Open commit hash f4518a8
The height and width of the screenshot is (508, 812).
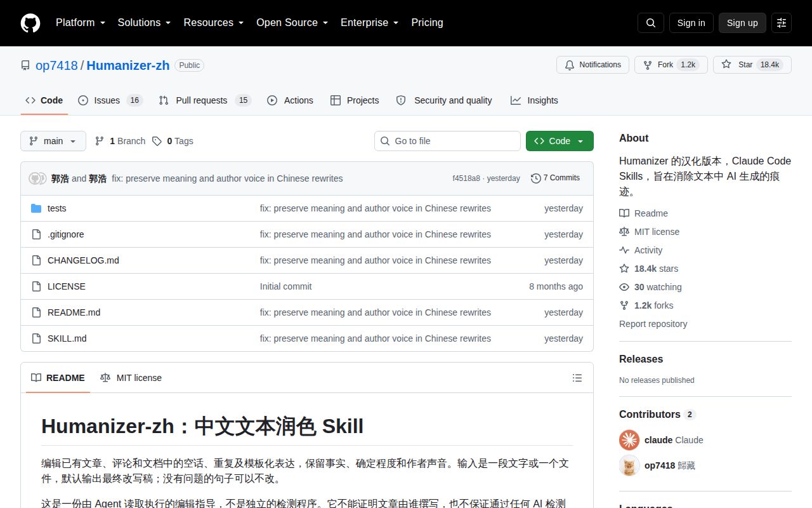tap(466, 178)
